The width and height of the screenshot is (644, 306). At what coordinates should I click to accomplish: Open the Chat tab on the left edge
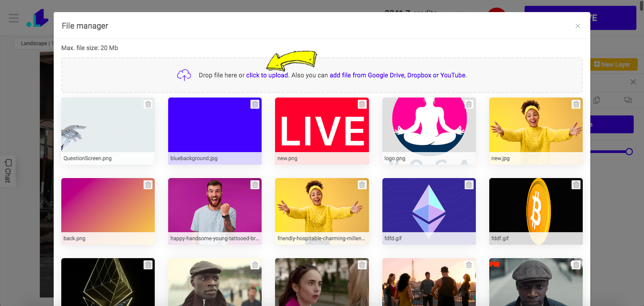[x=8, y=170]
